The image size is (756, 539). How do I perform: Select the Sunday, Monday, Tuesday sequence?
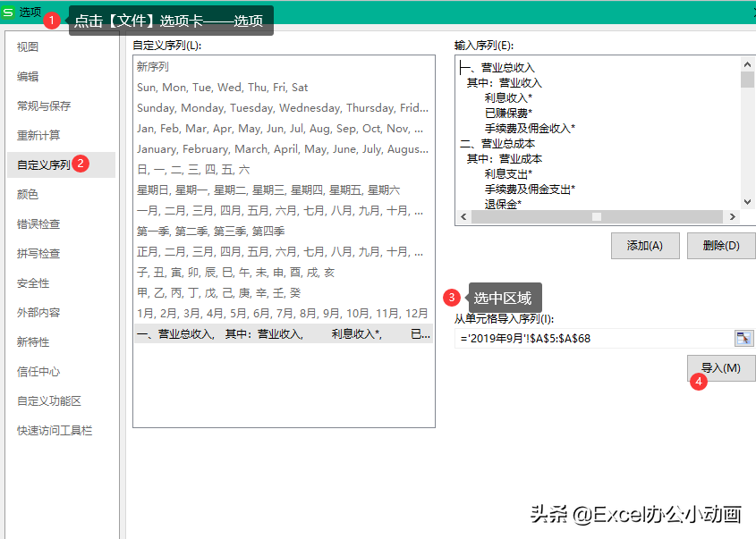point(284,108)
